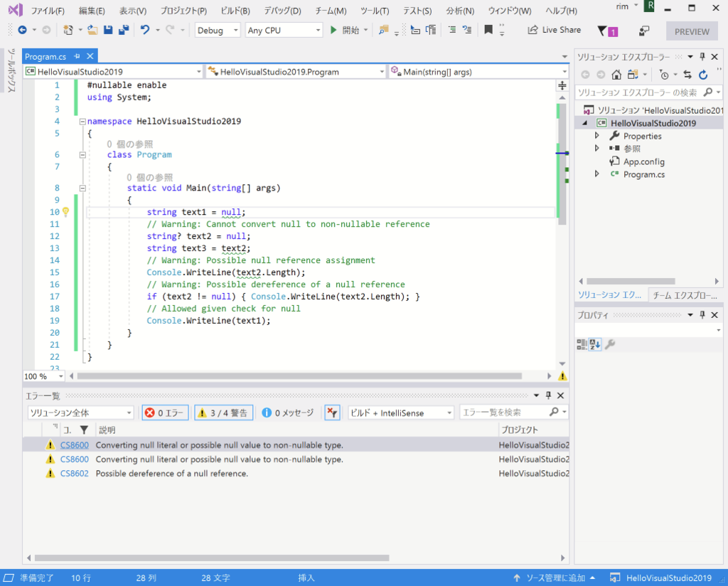
Task: Click the Live Share button
Action: (555, 30)
